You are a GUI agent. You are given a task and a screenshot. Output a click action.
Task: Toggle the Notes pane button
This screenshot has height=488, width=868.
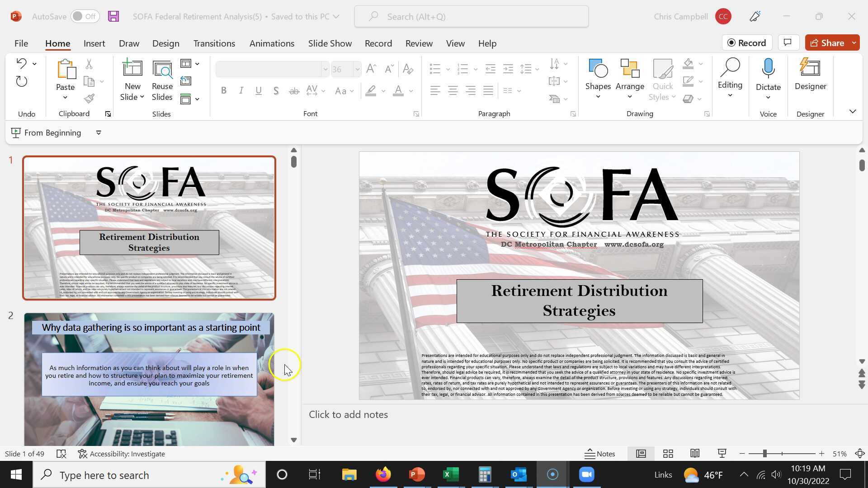tap(600, 454)
